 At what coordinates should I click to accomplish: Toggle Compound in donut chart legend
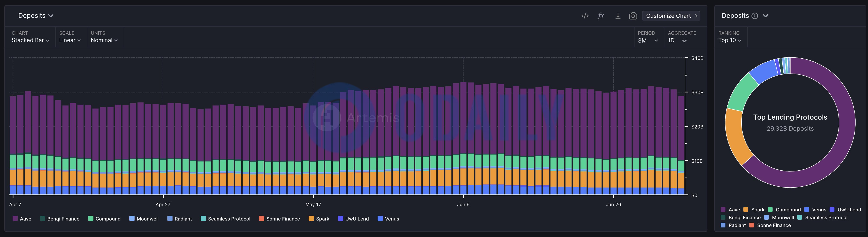(x=784, y=210)
